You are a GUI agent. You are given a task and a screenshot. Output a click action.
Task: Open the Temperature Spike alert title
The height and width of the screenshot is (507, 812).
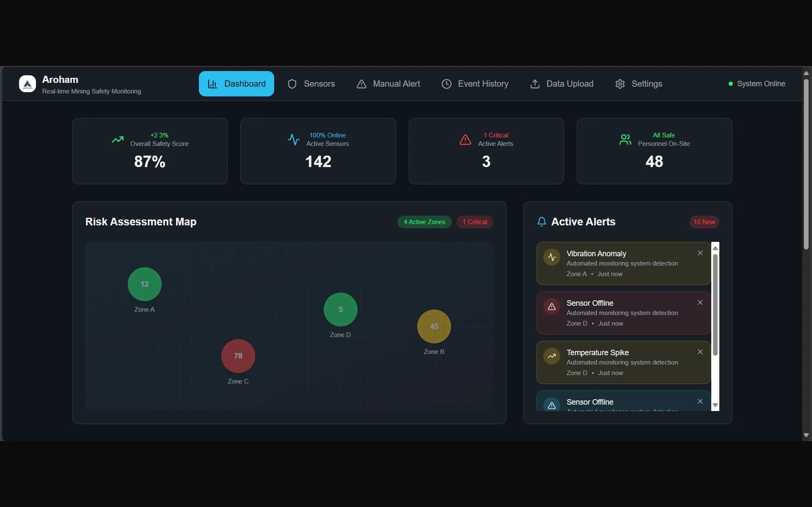[597, 353]
